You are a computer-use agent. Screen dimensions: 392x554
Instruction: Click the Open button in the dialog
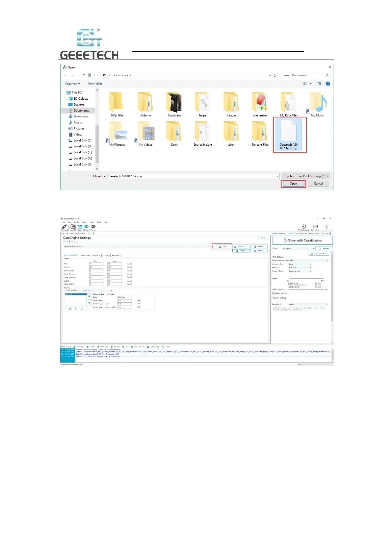click(293, 184)
